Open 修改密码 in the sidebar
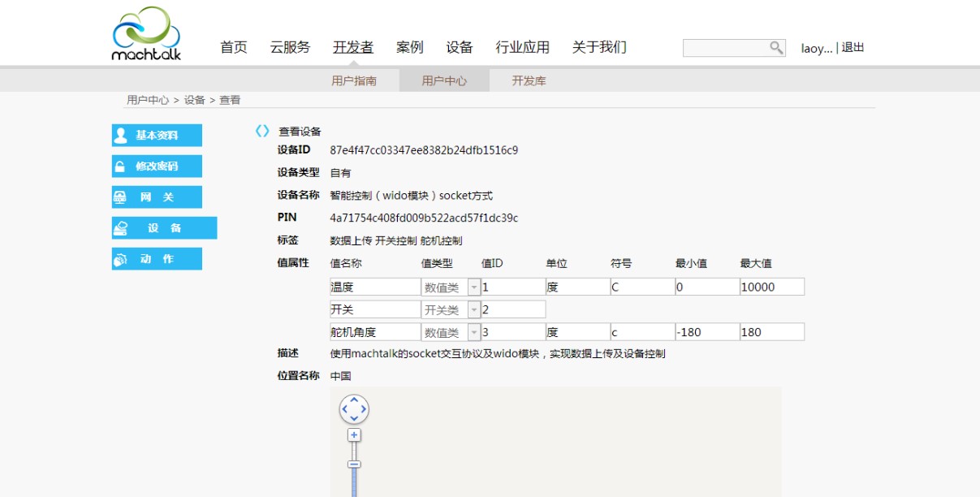980x497 pixels. [157, 166]
